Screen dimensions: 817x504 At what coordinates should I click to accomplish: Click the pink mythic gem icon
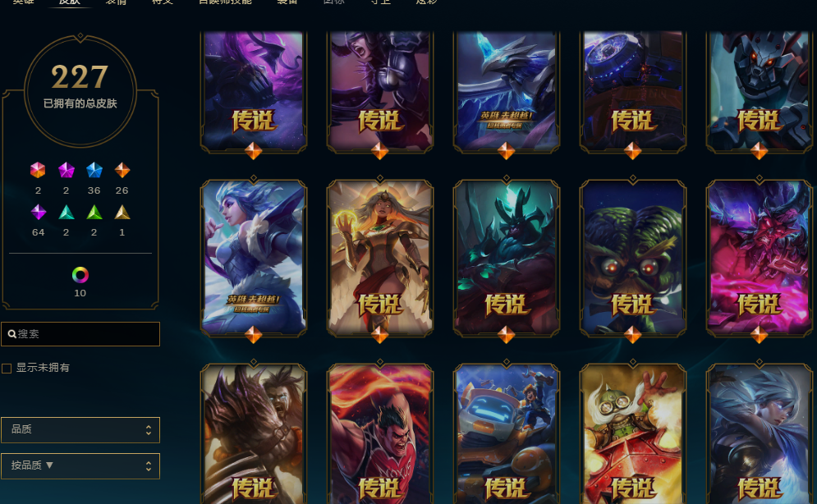pos(67,170)
